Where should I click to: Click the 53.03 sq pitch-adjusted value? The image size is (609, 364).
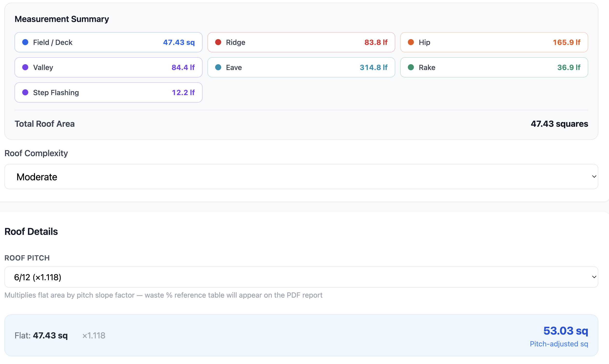tap(565, 331)
